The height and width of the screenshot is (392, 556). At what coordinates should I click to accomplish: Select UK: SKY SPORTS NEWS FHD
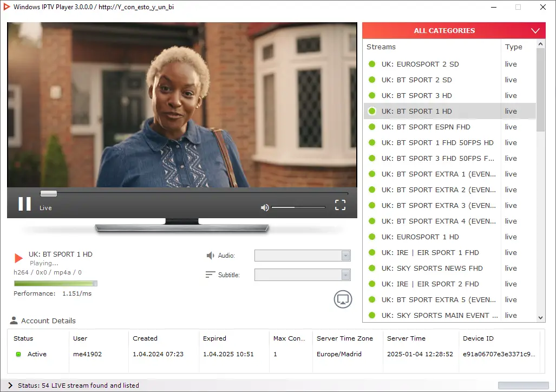click(450, 268)
